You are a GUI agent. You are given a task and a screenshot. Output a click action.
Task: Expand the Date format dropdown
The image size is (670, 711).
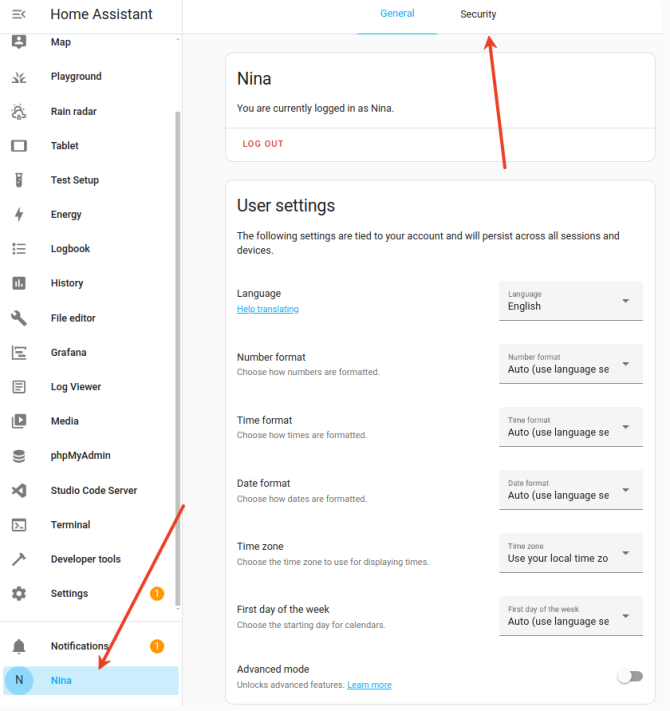[571, 490]
